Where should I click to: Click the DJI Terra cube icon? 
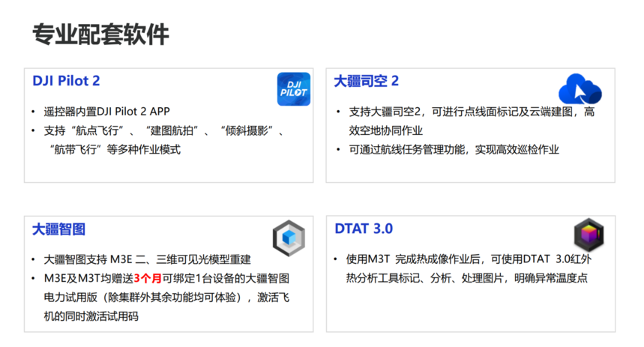(x=289, y=238)
